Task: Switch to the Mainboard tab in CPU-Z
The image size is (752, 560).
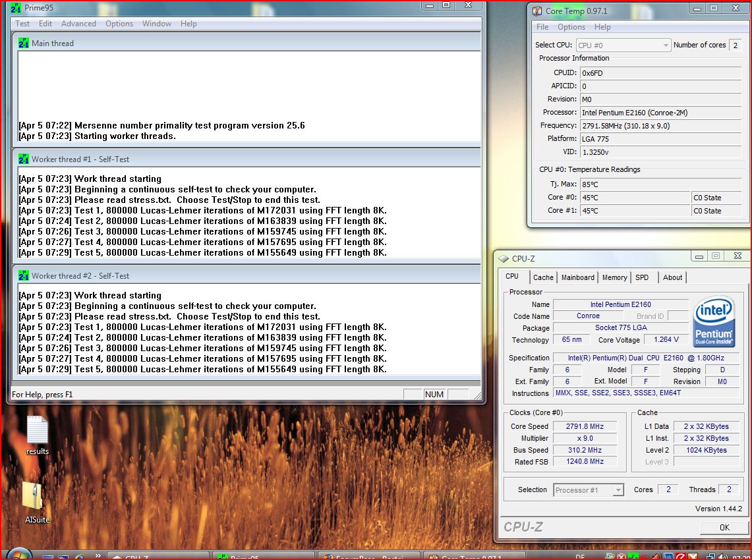Action: point(578,277)
